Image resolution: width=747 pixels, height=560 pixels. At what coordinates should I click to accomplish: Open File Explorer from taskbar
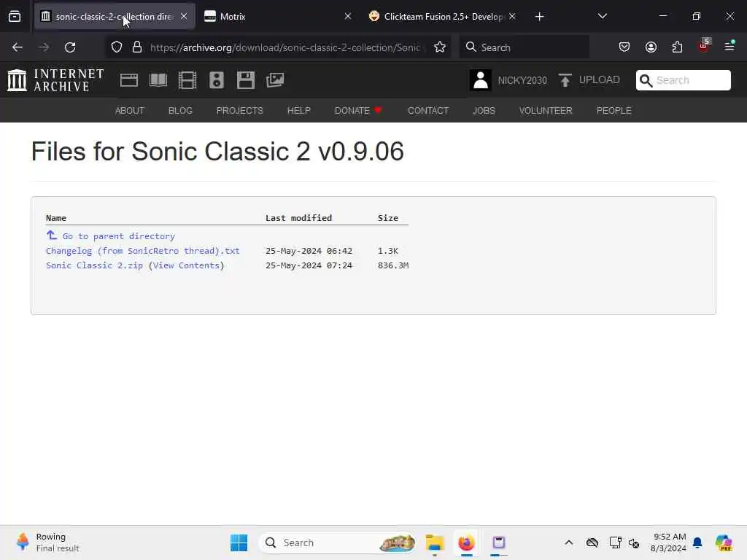pyautogui.click(x=435, y=542)
